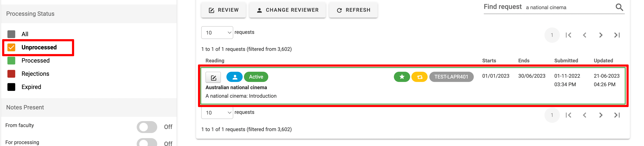Click the Refresh button
The height and width of the screenshot is (146, 644).
tap(353, 10)
